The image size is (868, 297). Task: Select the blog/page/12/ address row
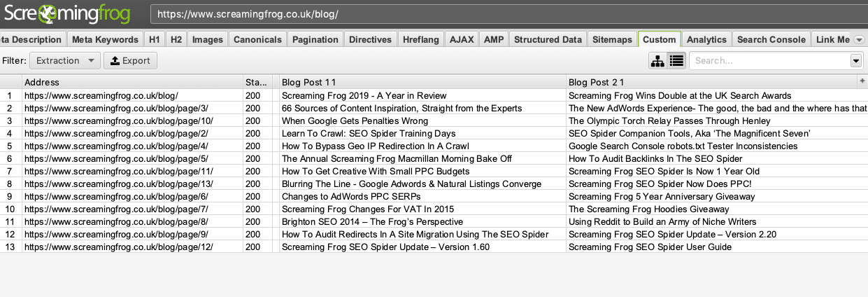coord(118,247)
